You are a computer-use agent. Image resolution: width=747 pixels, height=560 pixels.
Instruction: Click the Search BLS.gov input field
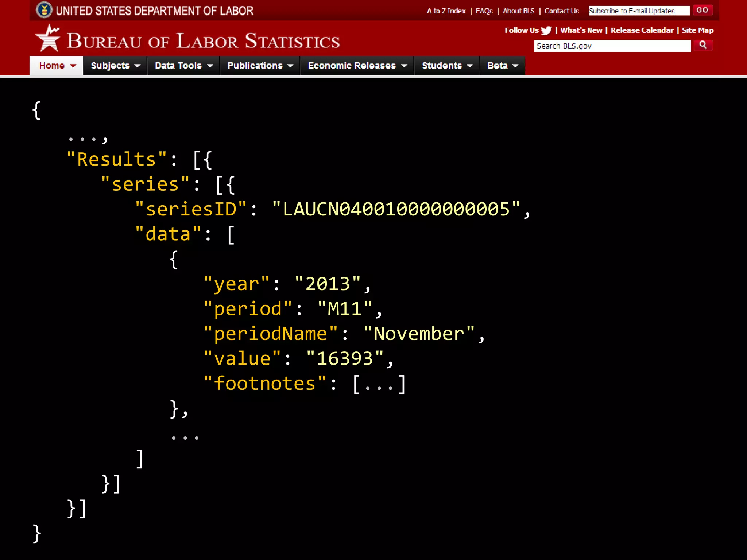point(612,46)
